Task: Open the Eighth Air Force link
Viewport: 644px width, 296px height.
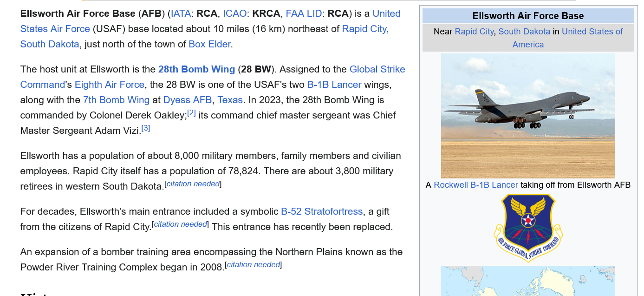Action: click(x=110, y=85)
